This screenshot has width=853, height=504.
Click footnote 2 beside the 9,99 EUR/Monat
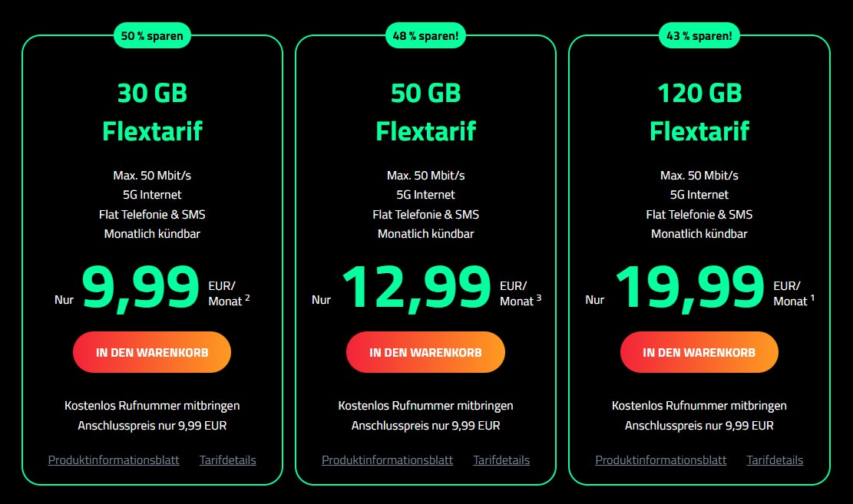click(x=247, y=298)
